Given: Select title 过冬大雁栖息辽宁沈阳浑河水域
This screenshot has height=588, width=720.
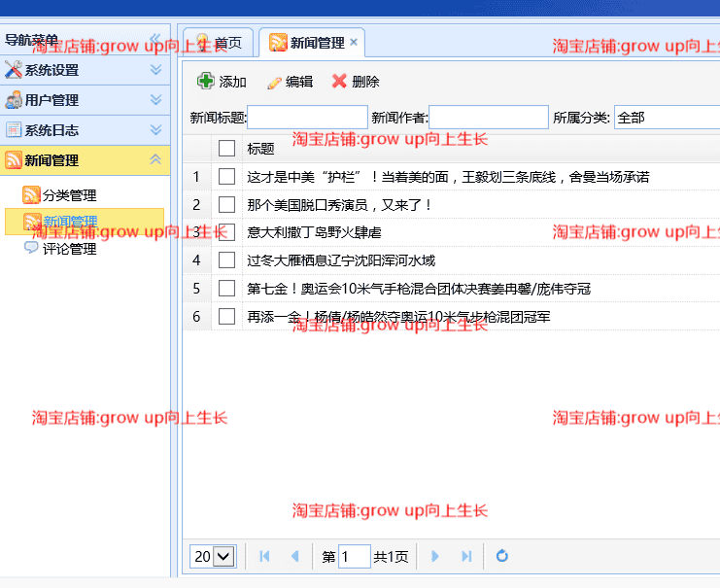Looking at the screenshot, I should pos(341,260).
